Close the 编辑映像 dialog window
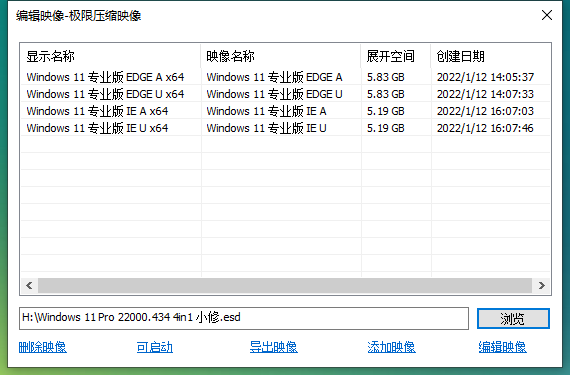 (547, 15)
